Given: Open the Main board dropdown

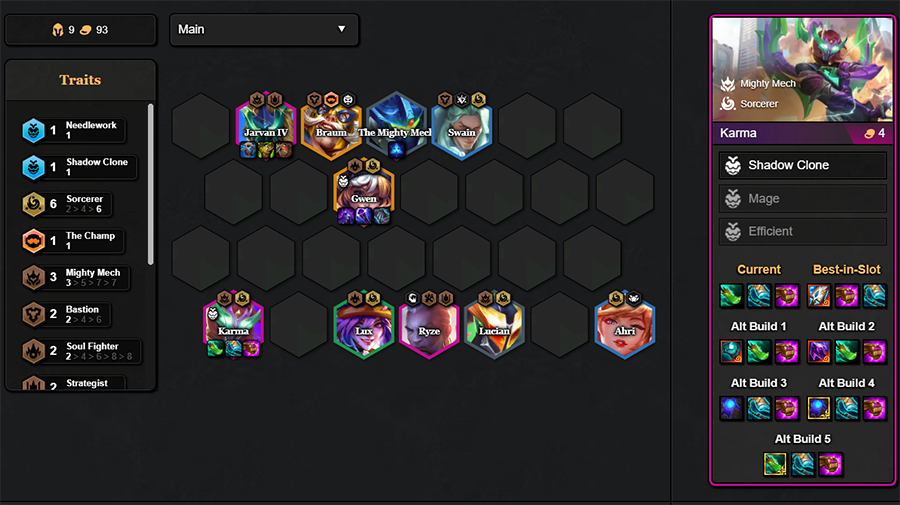Looking at the screenshot, I should tap(264, 29).
